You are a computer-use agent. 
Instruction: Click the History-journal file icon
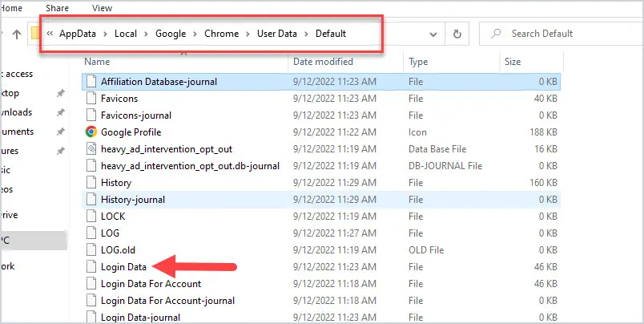click(x=91, y=200)
